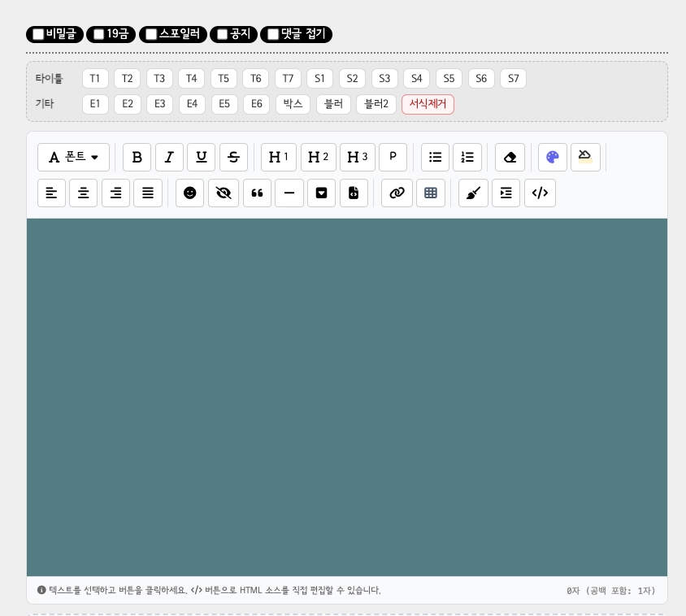Viewport: 686px width, 616px height.
Task: Apply the T3 title style
Action: (159, 79)
